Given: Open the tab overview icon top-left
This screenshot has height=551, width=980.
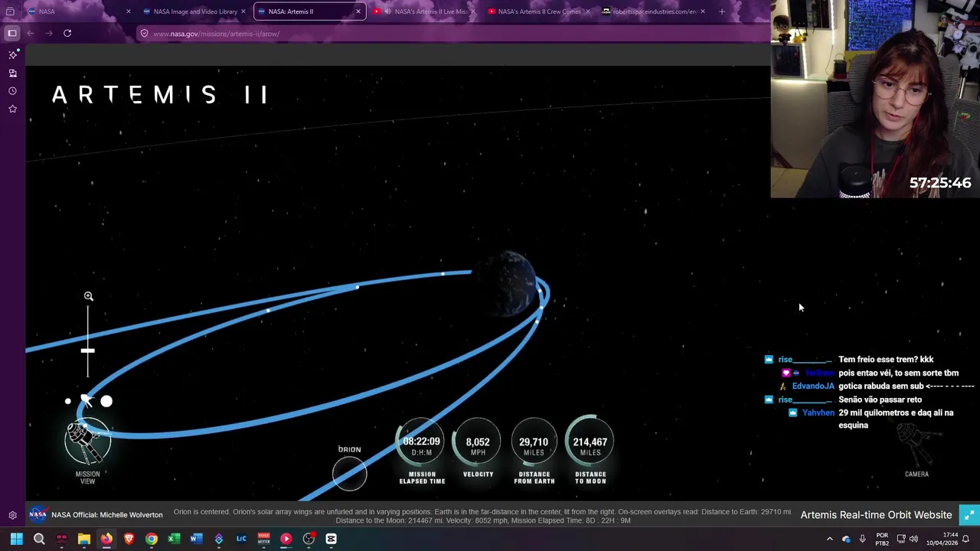Looking at the screenshot, I should coord(10,11).
